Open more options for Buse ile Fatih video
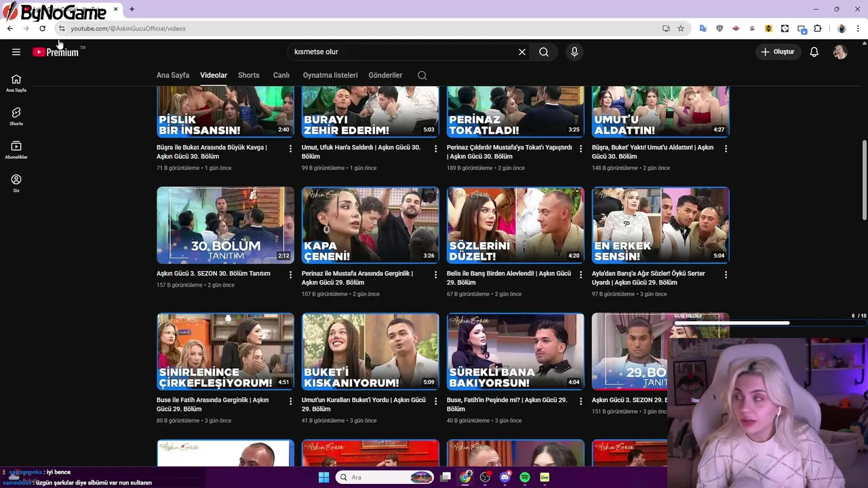The height and width of the screenshot is (488, 868). pos(290,401)
